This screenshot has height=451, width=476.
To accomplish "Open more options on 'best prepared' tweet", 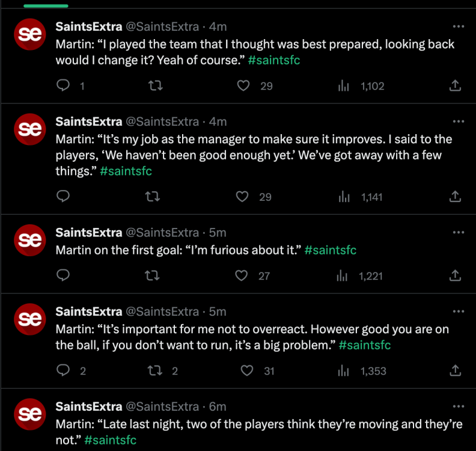I will [458, 26].
